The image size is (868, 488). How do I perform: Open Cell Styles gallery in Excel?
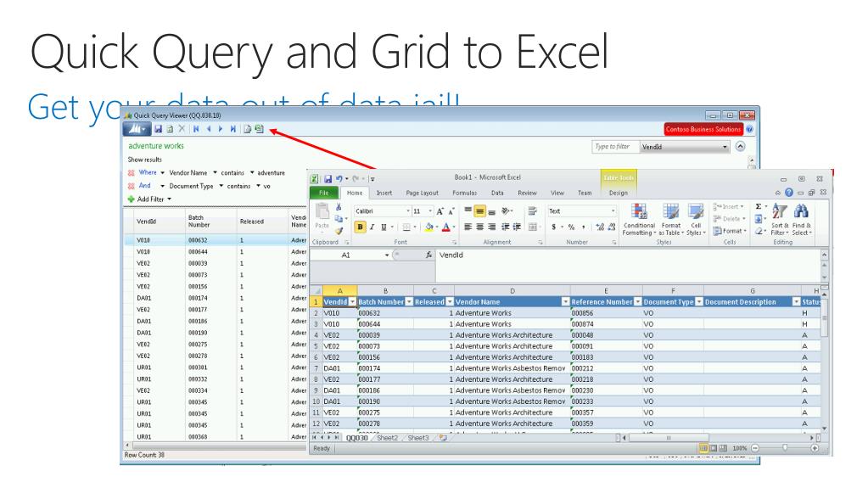tap(696, 219)
